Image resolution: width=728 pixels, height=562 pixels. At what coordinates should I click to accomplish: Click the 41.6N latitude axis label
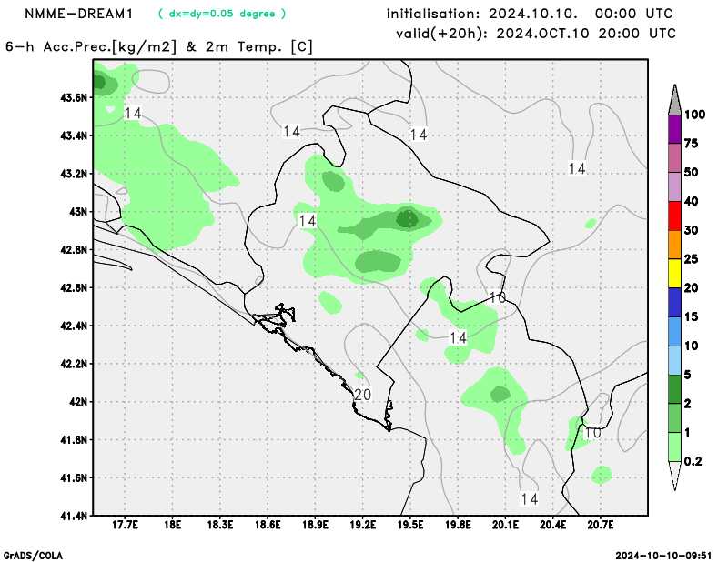[74, 478]
